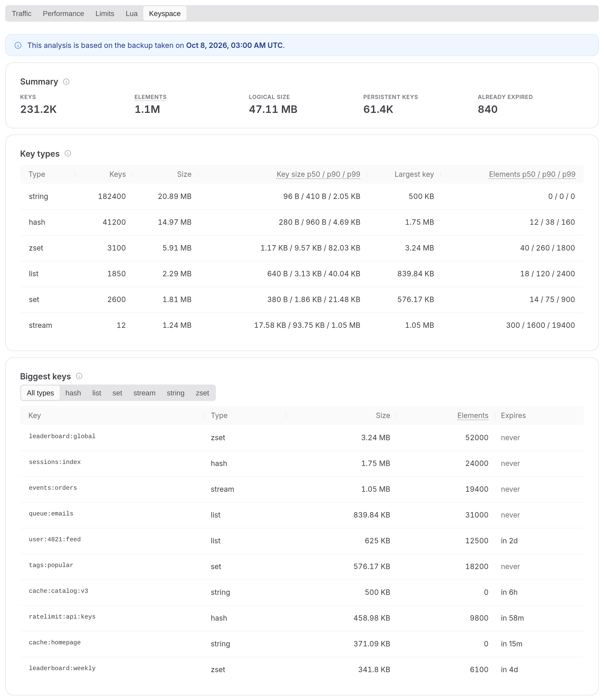Click the Elements p50 / p90 / p99 header
Image resolution: width=604 pixels, height=700 pixels.
(x=532, y=174)
